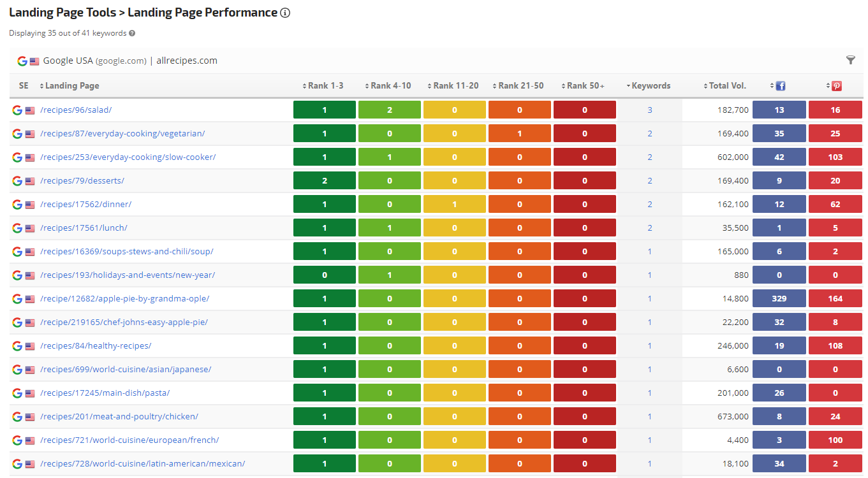Click green Rank 1-3 cell for desserts

tap(325, 181)
